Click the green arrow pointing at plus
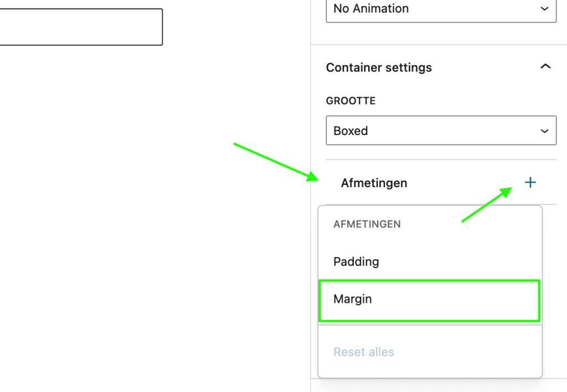 [487, 204]
